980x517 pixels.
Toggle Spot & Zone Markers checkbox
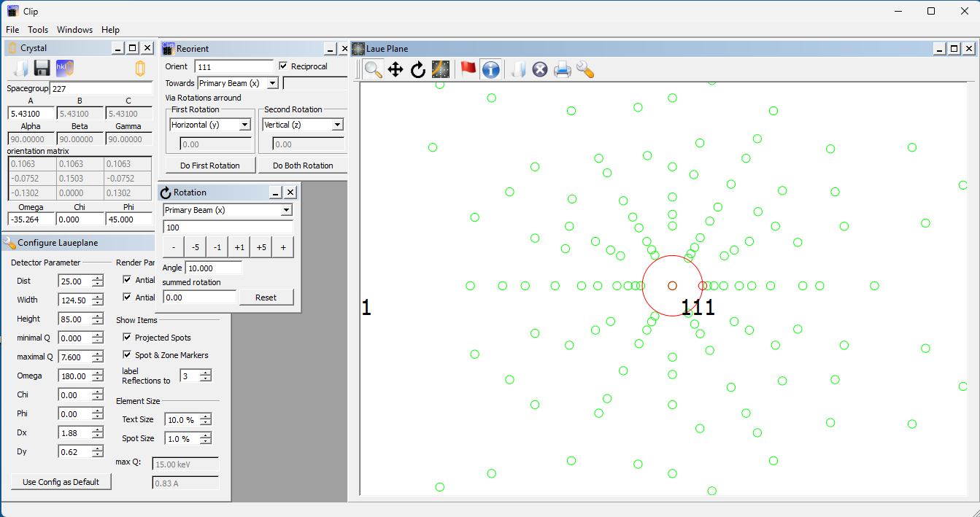coord(128,355)
